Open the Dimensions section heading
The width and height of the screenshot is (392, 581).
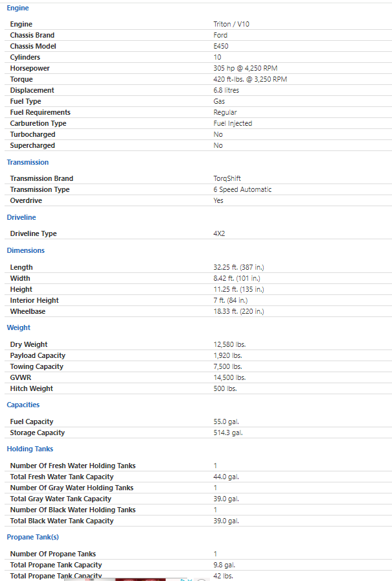[x=25, y=250]
